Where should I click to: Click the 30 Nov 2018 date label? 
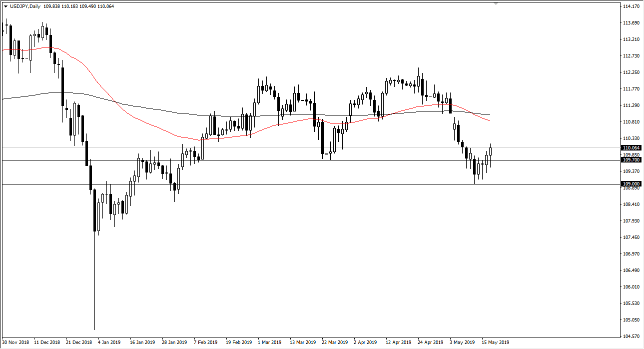click(x=15, y=342)
